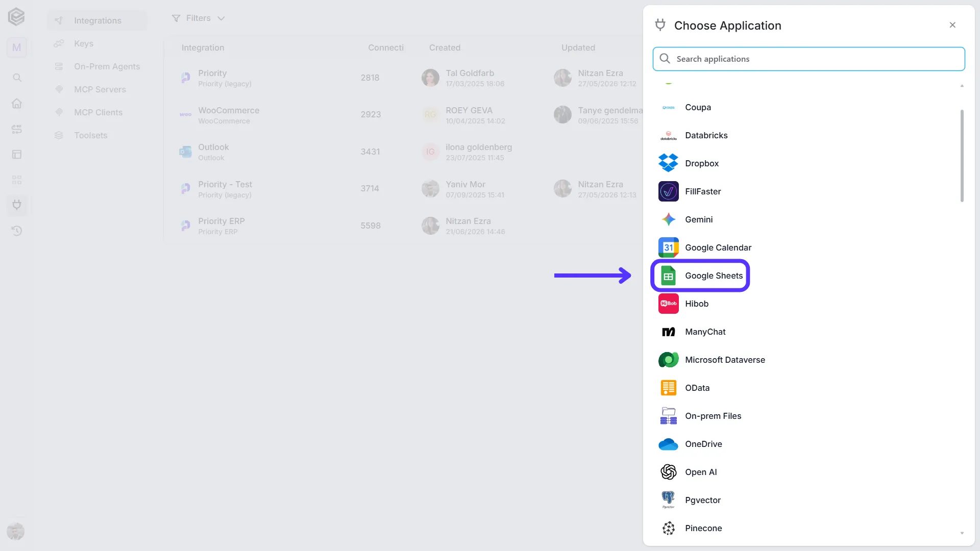Click the M workspace badge
The height and width of the screenshot is (551, 980).
pos(17,47)
